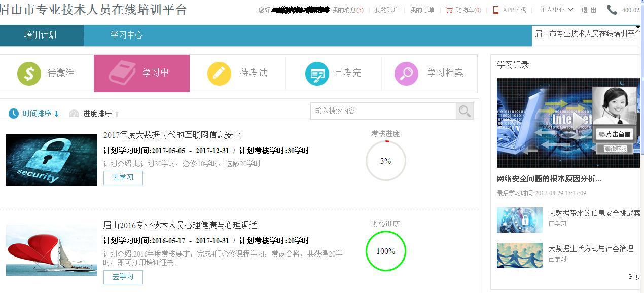Play the 学习记录 video thumbnail
Image resolution: width=644 pixels, height=293 pixels.
pyautogui.click(x=568, y=122)
